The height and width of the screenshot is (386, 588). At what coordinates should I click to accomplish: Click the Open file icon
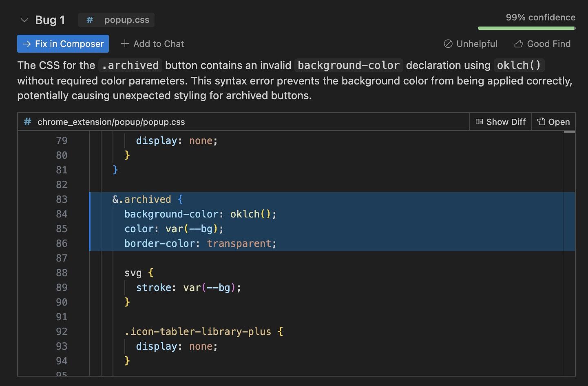541,122
